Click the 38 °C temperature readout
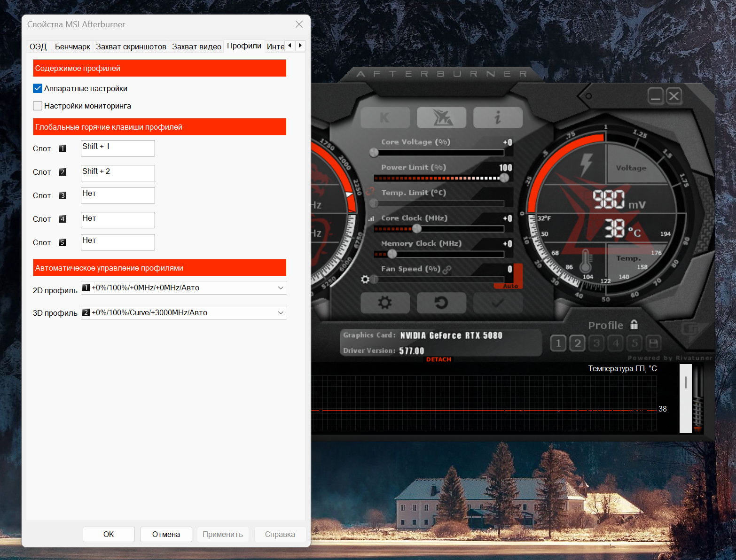Image resolution: width=736 pixels, height=560 pixels. (x=622, y=229)
